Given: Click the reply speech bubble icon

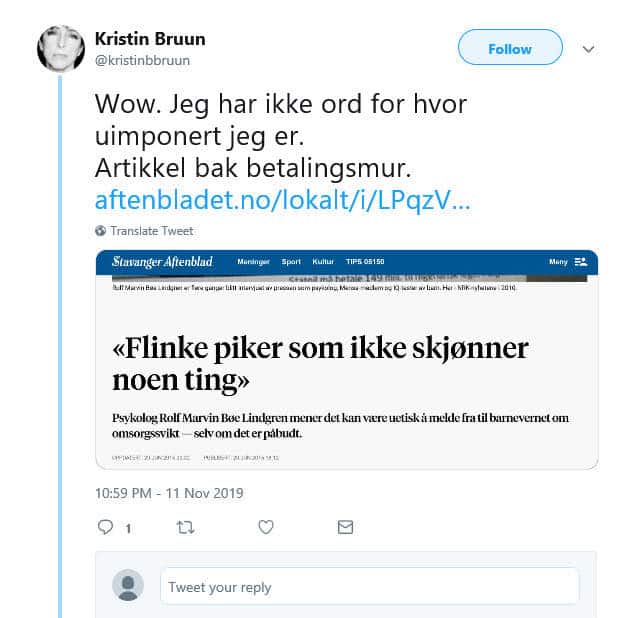Looking at the screenshot, I should click(105, 527).
